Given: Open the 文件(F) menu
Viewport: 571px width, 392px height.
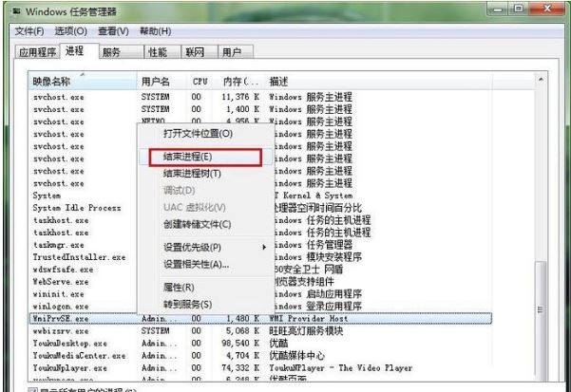Looking at the screenshot, I should coord(29,31).
